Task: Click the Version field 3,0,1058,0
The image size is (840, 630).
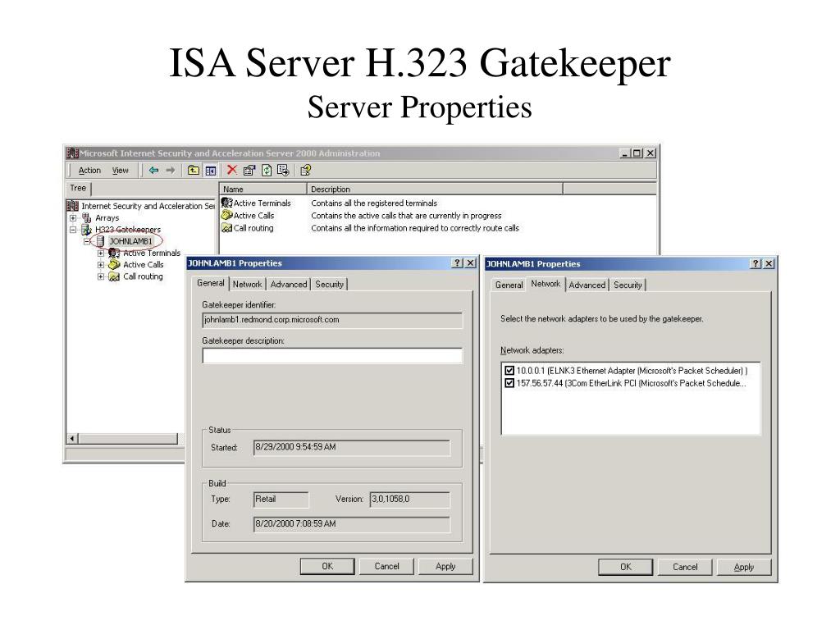Action: click(410, 500)
